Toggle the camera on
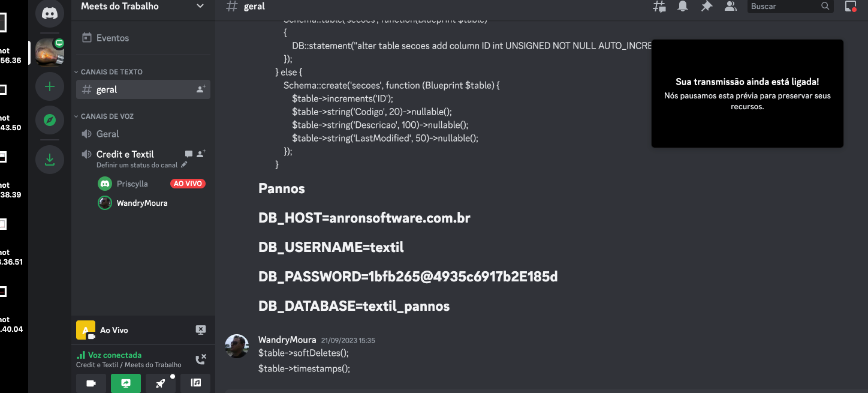This screenshot has width=868, height=393. point(91,383)
